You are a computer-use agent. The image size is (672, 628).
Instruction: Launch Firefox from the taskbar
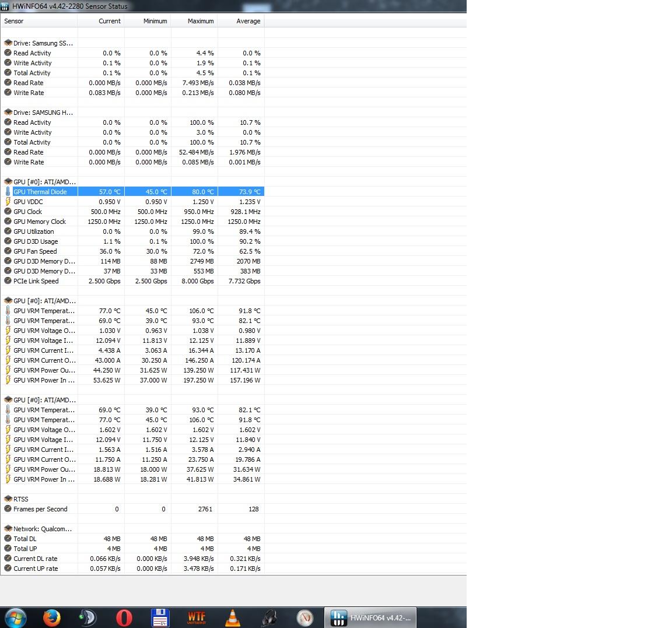(52, 618)
